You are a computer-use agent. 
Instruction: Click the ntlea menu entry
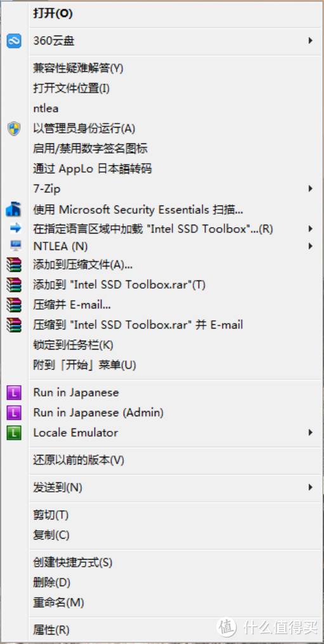tap(46, 109)
